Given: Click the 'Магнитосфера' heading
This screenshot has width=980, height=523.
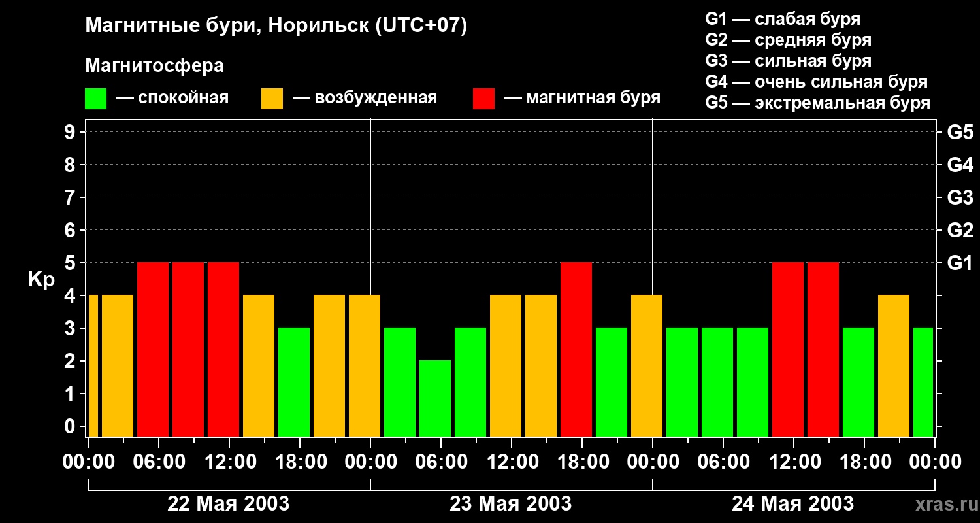Looking at the screenshot, I should (x=154, y=66).
